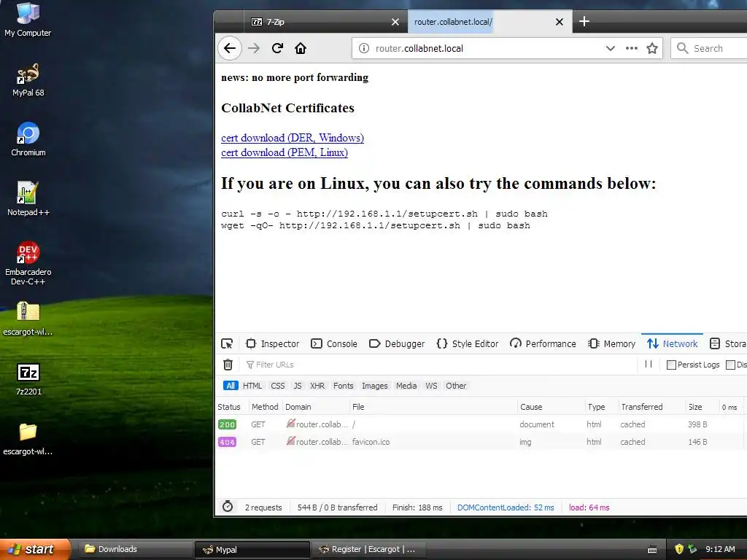Open a new browser tab

tap(584, 21)
